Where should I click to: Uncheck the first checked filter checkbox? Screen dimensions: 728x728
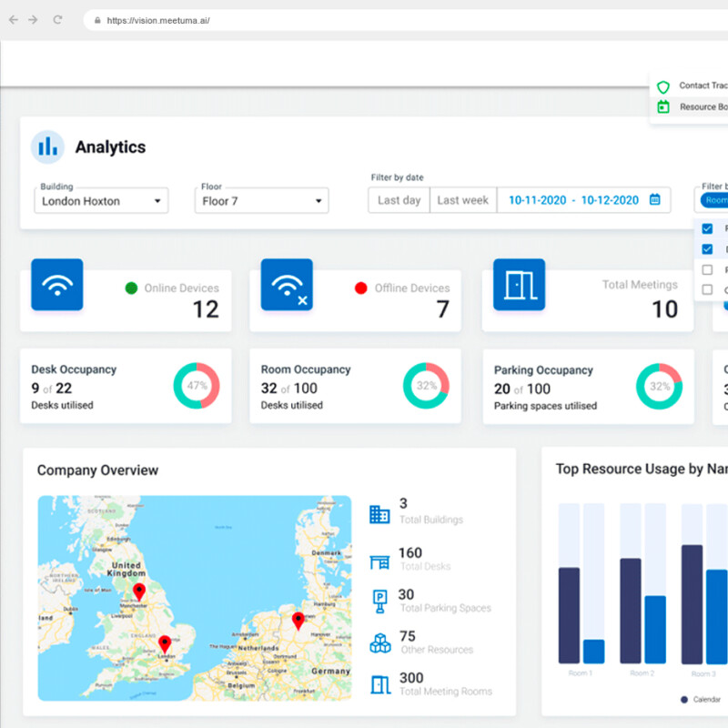coord(707,228)
